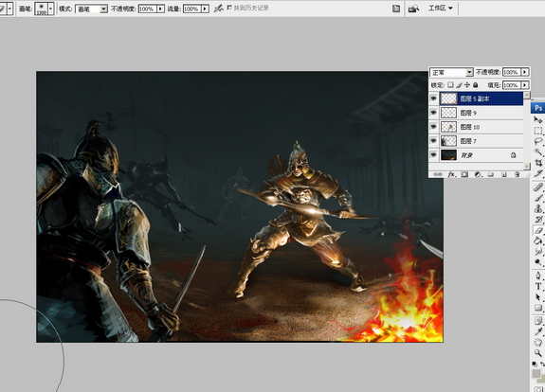Select the Rectangular Marquee tool
Image resolution: width=545 pixels, height=392 pixels.
[538, 131]
